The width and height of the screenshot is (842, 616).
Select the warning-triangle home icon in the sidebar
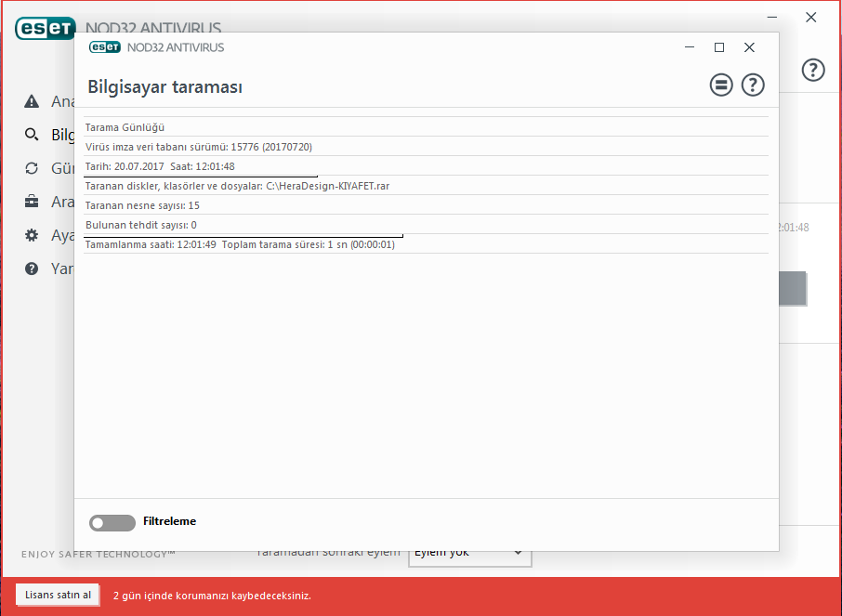point(32,101)
